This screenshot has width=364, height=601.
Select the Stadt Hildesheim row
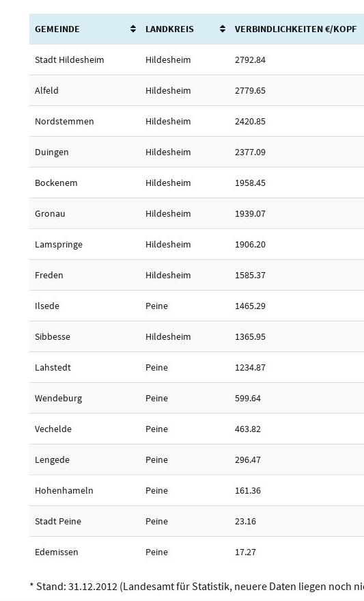[197, 59]
